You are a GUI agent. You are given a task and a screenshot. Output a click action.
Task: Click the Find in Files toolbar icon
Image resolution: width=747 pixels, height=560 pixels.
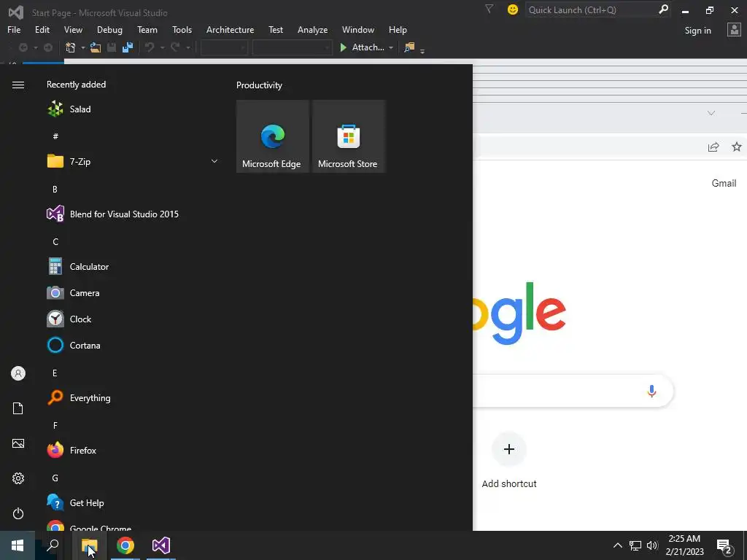(409, 47)
